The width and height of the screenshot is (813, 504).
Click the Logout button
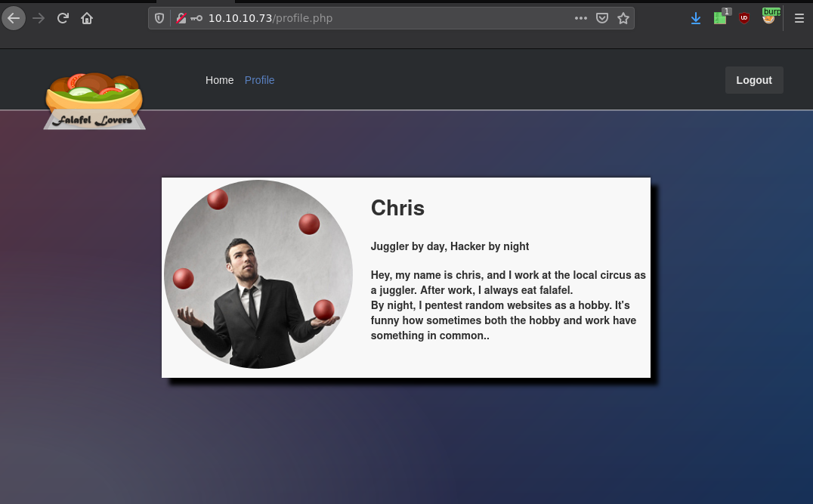coord(754,80)
